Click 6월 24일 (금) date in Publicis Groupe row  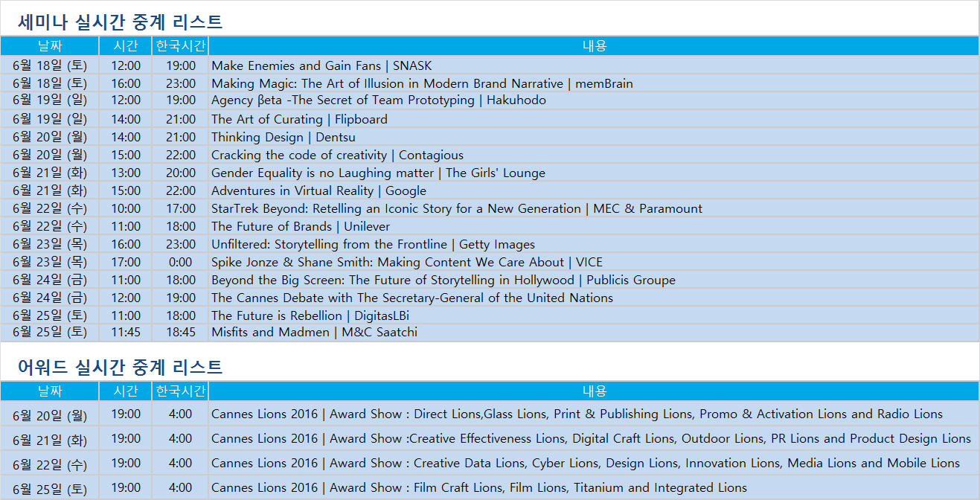[x=50, y=280]
